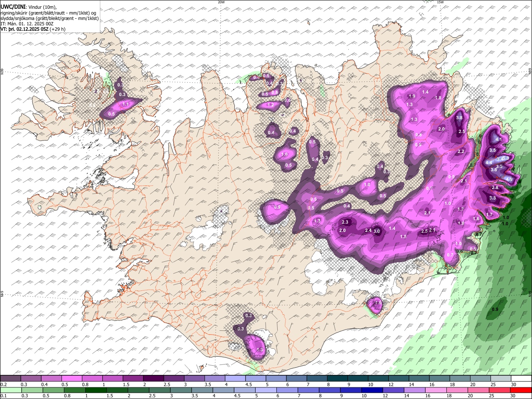
Task: Click the '1.5' value in the central snow band
Action: click(403, 237)
